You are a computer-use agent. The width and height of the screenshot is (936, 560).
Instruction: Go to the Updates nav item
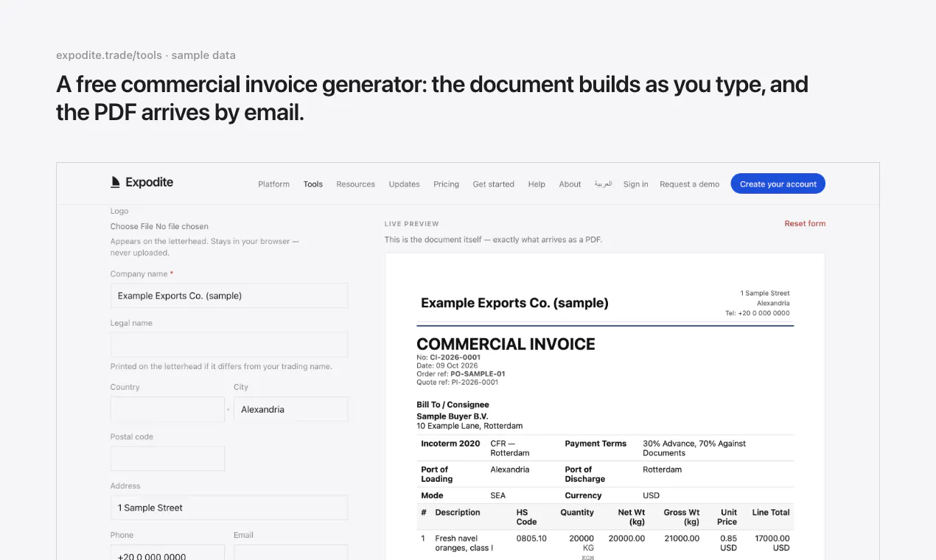[404, 184]
